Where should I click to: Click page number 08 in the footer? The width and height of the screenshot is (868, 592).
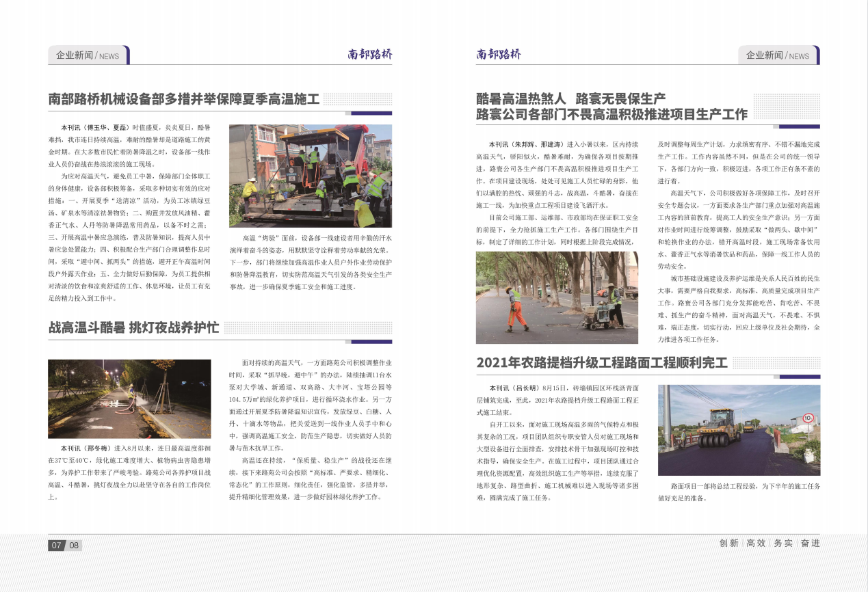click(x=74, y=546)
